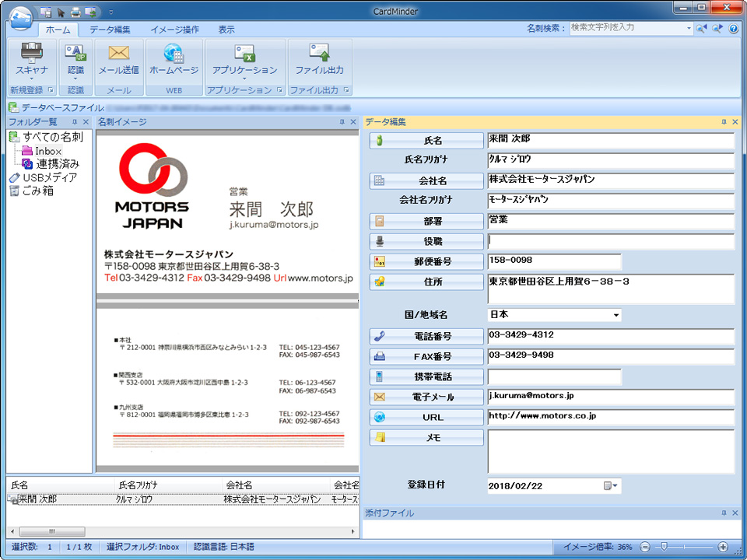
Task: Click the Send Mail (メール送信) icon
Action: pyautogui.click(x=118, y=54)
